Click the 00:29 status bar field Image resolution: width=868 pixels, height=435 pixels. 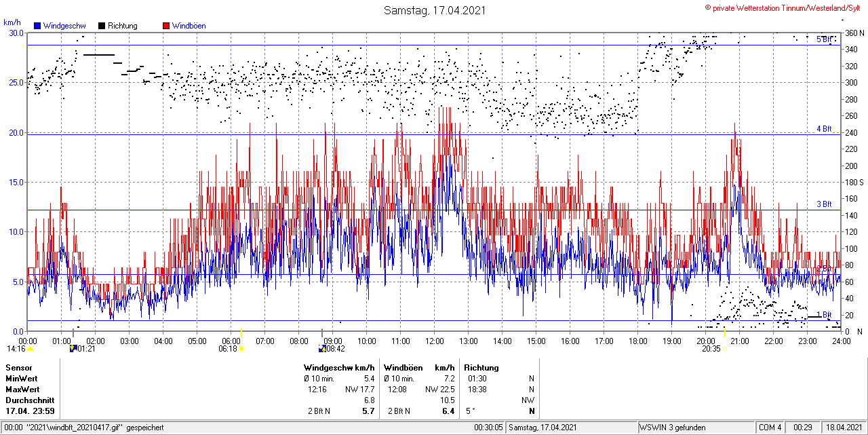click(803, 428)
